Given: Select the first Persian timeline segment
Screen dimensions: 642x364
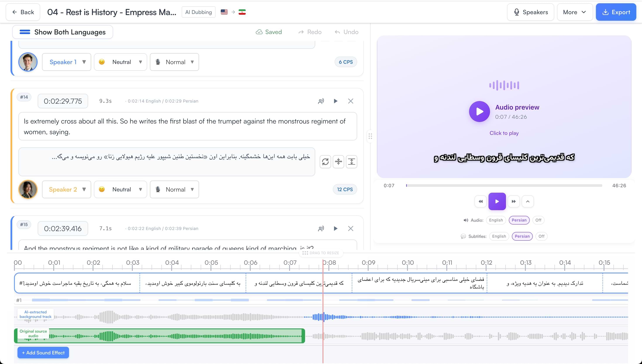Looking at the screenshot, I should click(x=77, y=283).
